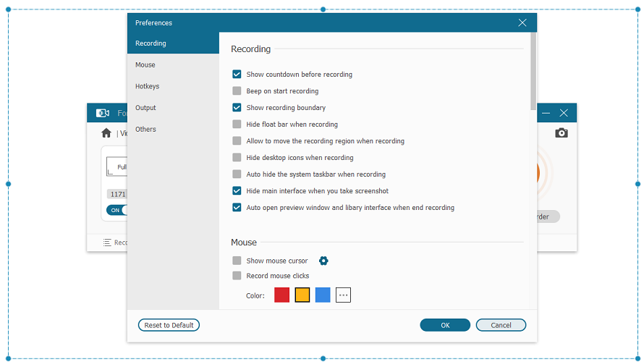
Task: Enable Record mouse clicks checkbox
Action: pos(237,275)
